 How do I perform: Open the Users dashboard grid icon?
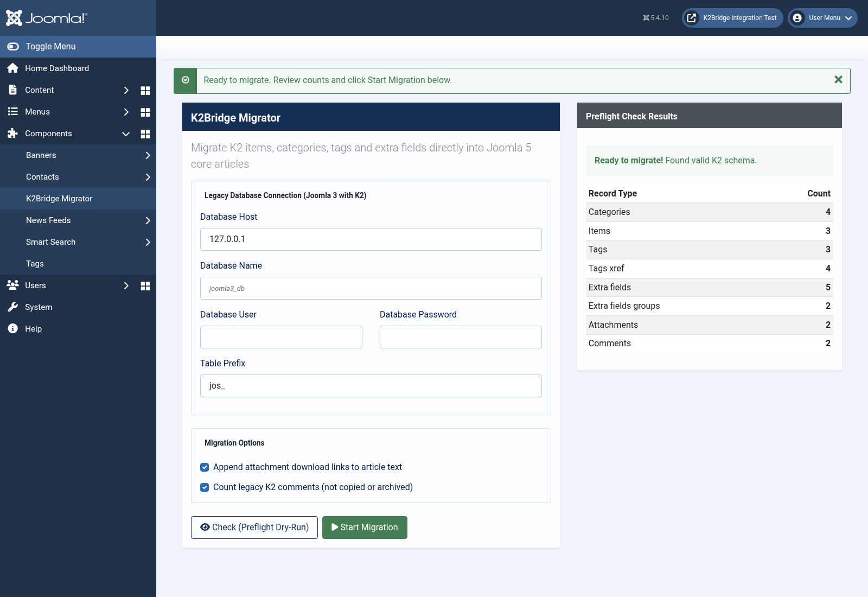(145, 286)
